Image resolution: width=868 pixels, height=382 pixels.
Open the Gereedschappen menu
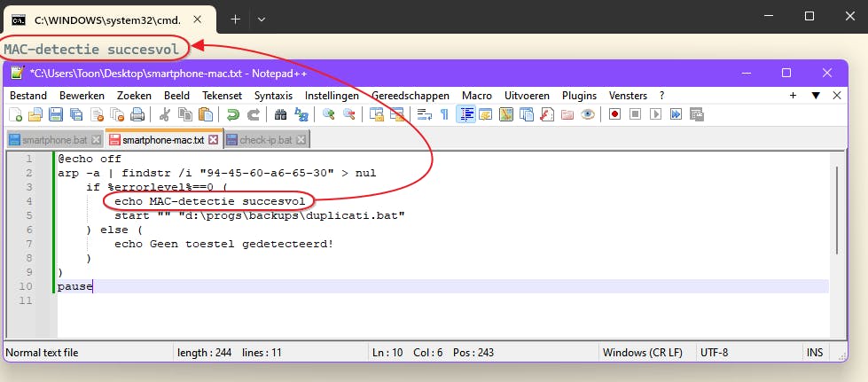[x=411, y=96]
